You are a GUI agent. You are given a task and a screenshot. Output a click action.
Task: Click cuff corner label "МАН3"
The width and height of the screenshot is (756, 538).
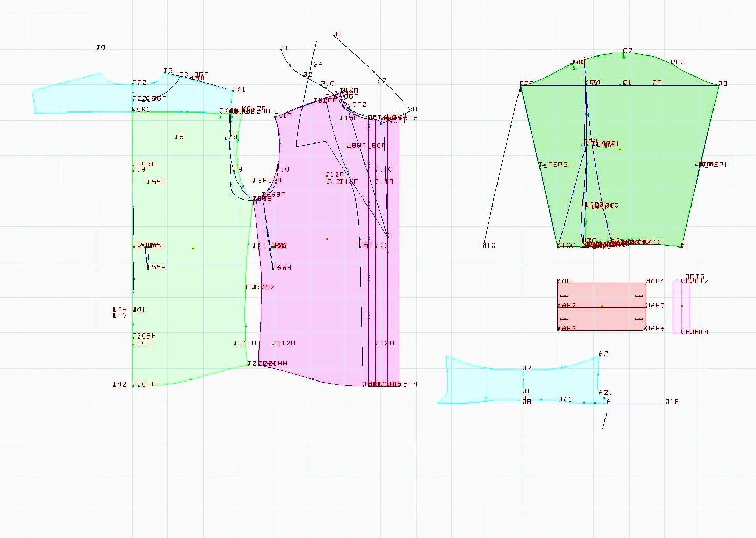point(567,329)
